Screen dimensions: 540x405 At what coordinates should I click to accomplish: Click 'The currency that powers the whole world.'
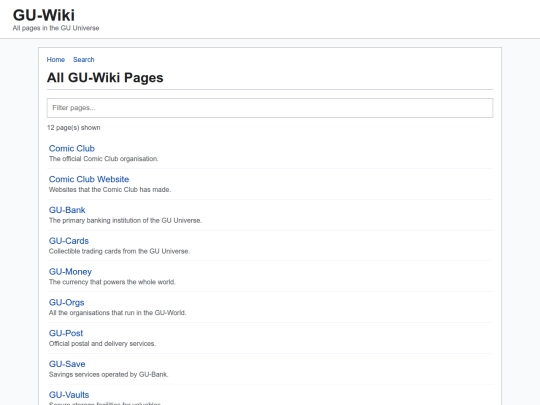(112, 282)
